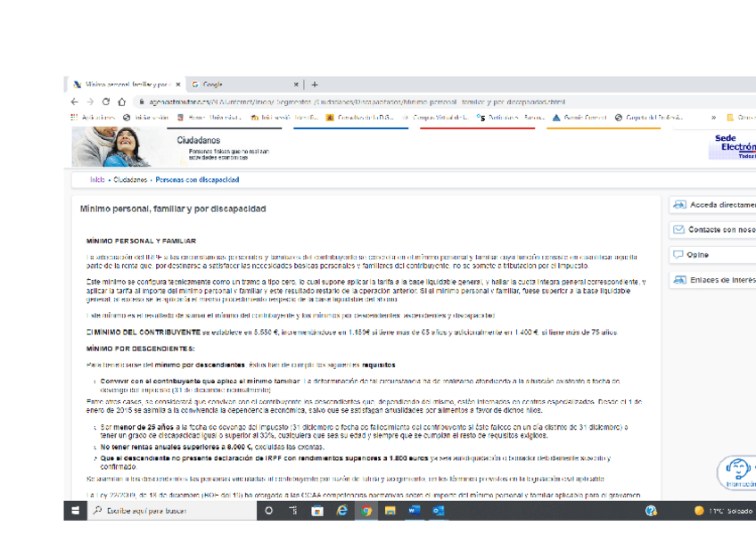This screenshot has height=534, width=756.
Task: Open the Gemin Connect bookmark
Action: [x=579, y=117]
